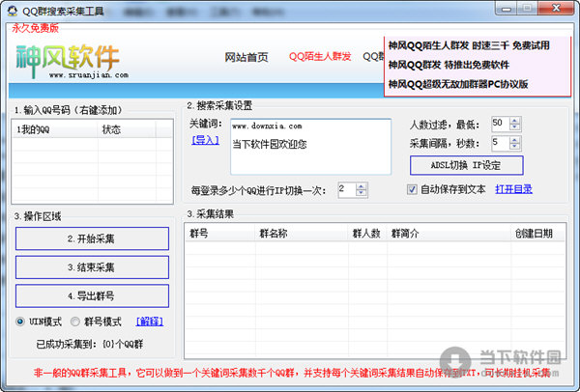Click the 群人数 column header
This screenshot has height=392, width=580.
(x=367, y=234)
